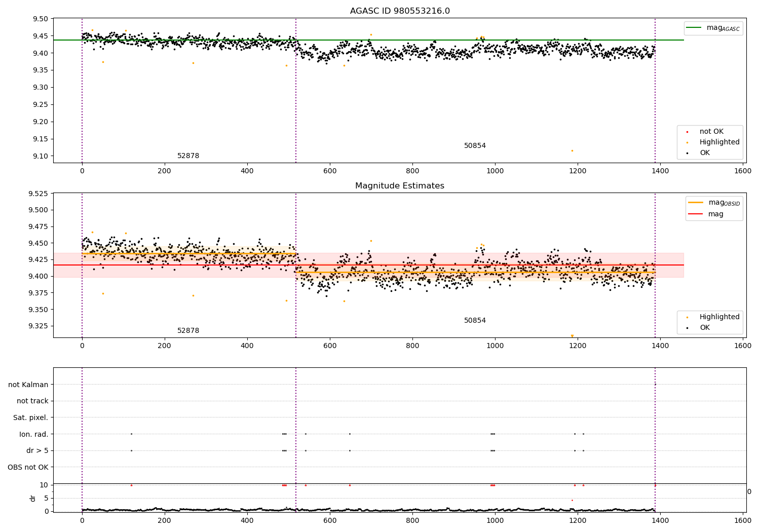Viewport: 760px width, 532px height.
Task: Select 'Highlighted' in the Magnitude Estimates legend
Action: (719, 317)
